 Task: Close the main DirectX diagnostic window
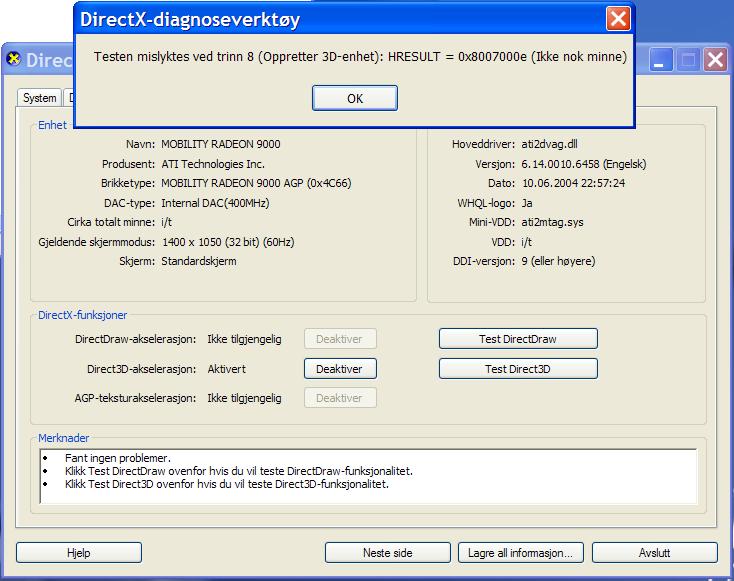coord(714,60)
